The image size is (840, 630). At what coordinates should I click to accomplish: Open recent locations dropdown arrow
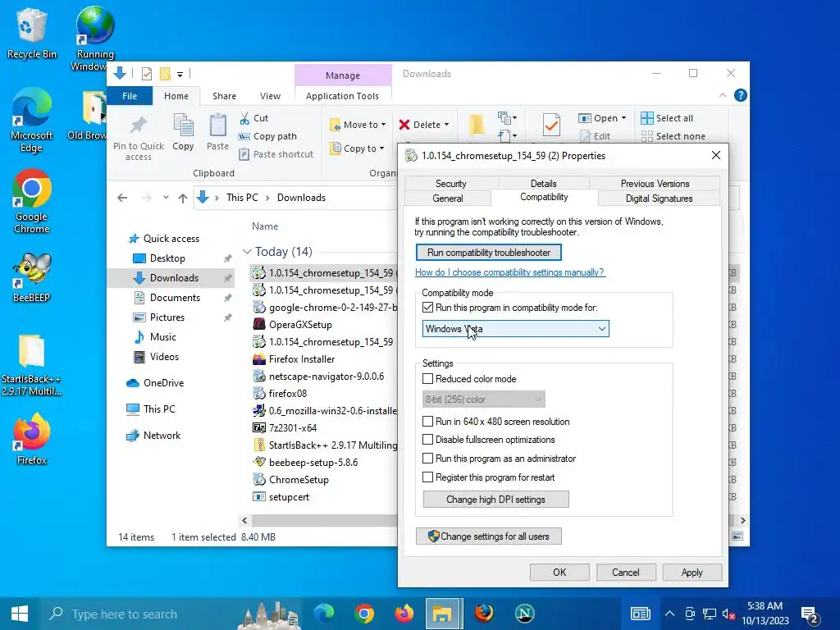tap(166, 198)
